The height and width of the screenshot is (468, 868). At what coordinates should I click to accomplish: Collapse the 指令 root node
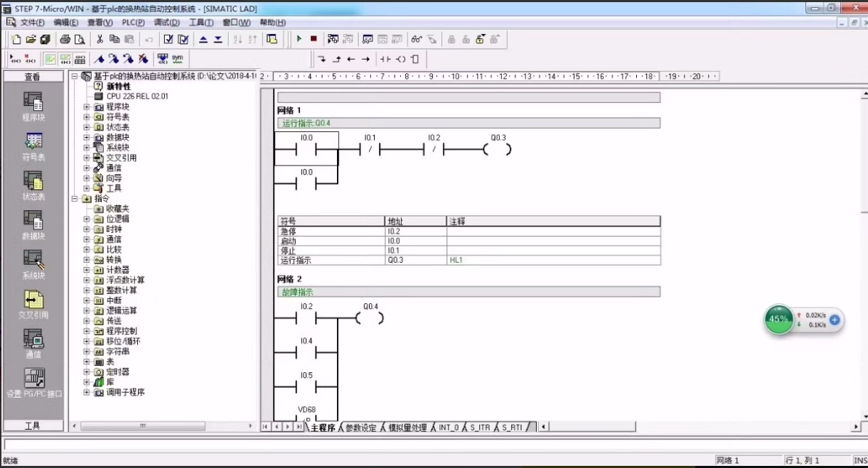(x=75, y=199)
